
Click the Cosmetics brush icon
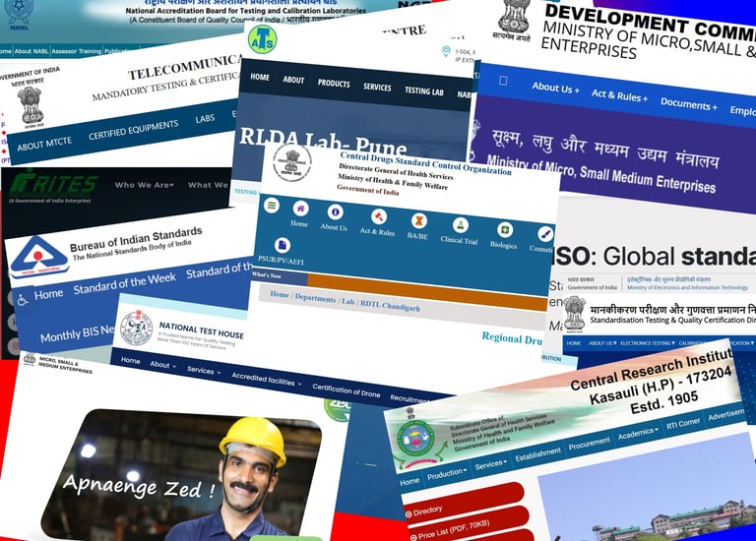click(545, 234)
